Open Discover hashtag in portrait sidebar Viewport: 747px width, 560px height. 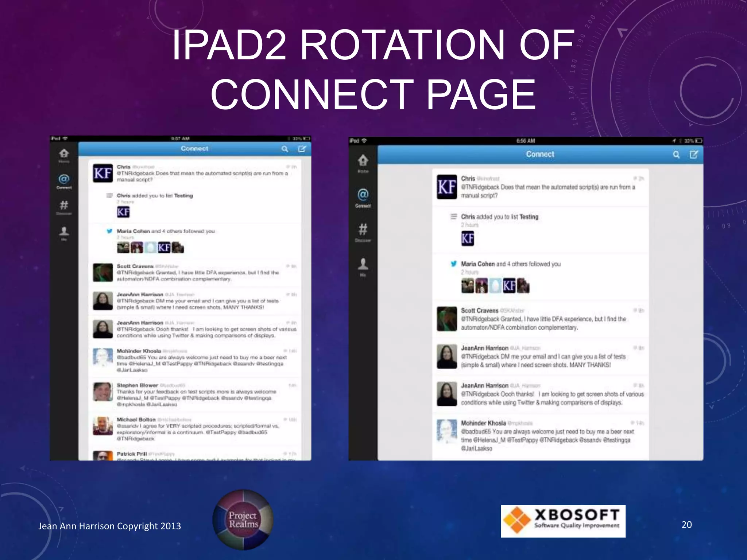coord(64,207)
